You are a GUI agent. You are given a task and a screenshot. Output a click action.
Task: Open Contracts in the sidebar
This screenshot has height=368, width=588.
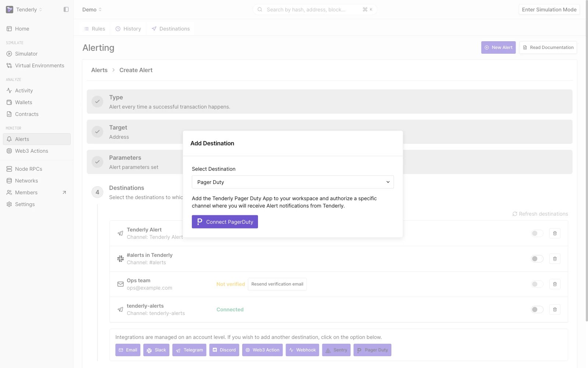pyautogui.click(x=37, y=114)
